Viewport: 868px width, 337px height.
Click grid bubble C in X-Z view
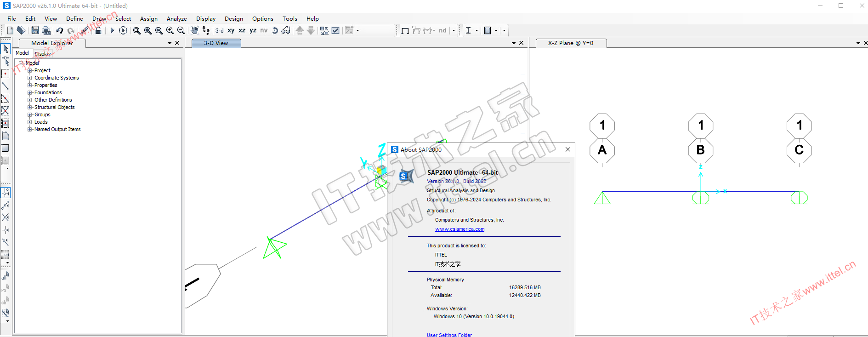point(799,150)
